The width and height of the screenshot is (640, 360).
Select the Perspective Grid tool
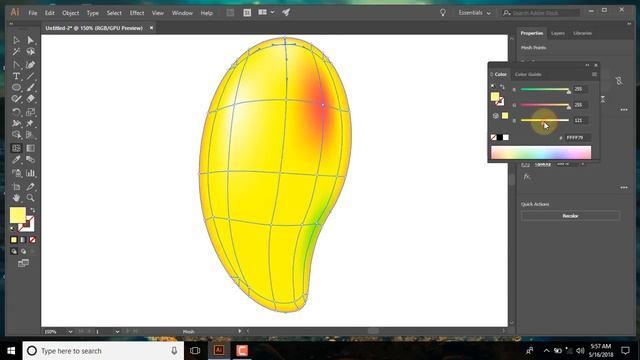(31, 135)
